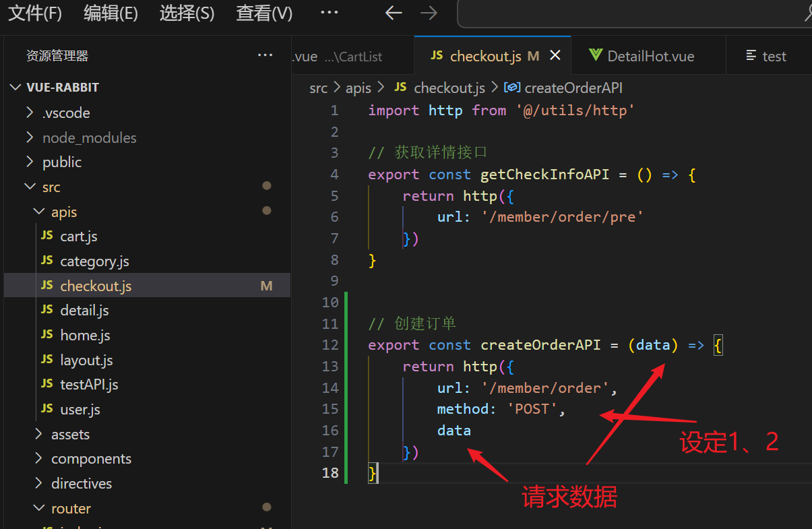
Task: Open the 编辑(E) menu
Action: pos(111,13)
